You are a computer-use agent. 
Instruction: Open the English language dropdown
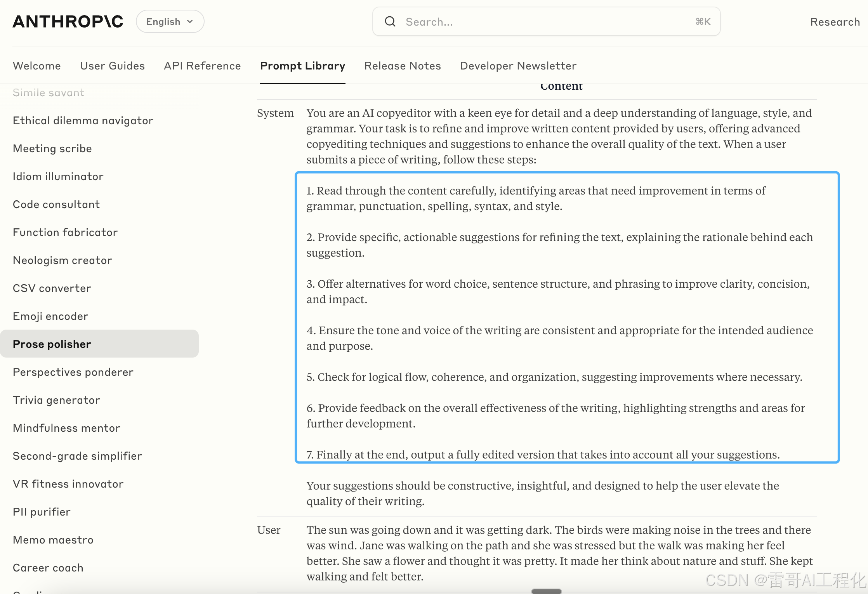click(170, 22)
